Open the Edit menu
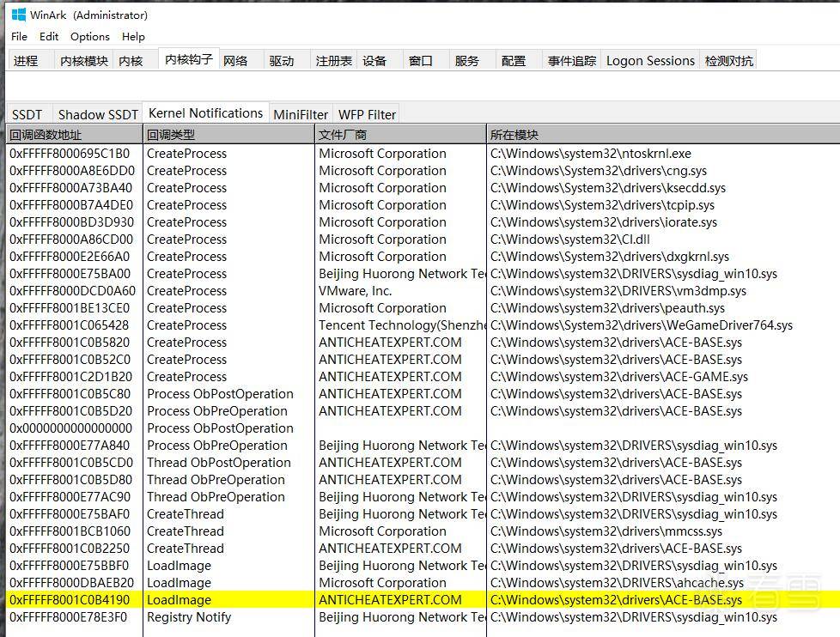 49,36
